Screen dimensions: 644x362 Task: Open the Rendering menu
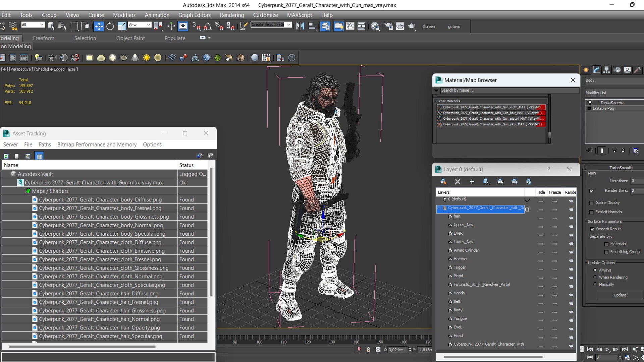coord(232,15)
